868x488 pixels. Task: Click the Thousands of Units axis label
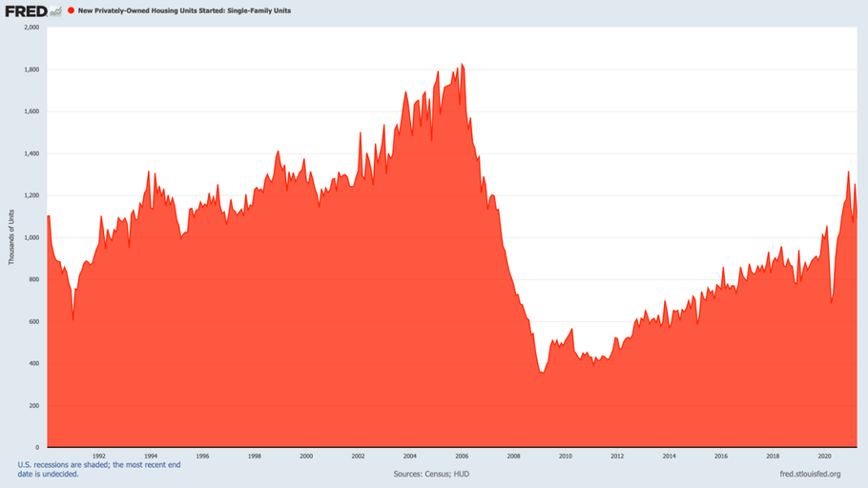(11, 236)
